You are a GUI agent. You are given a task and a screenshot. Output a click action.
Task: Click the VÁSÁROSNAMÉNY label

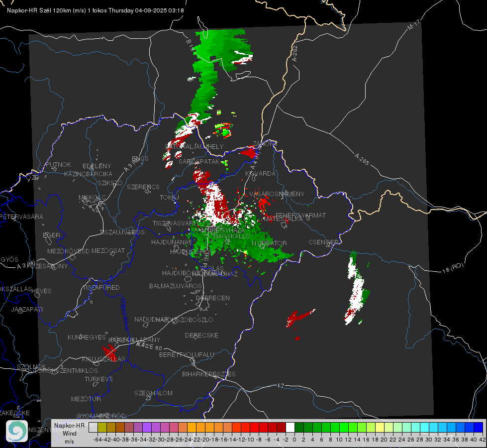click(x=277, y=194)
